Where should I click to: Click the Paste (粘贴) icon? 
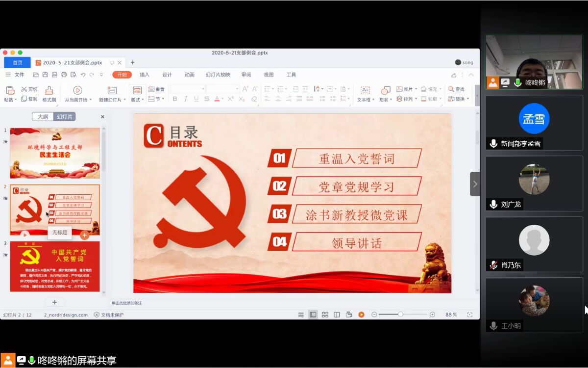(x=10, y=90)
